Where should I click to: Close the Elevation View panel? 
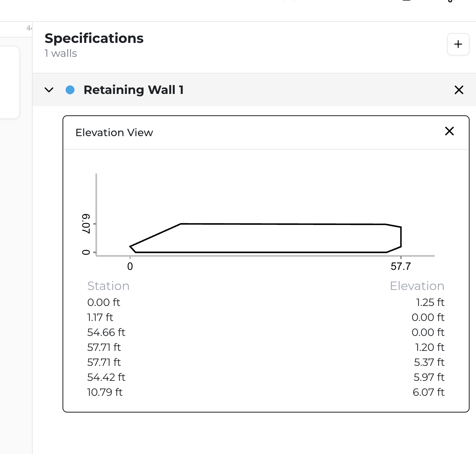point(449,131)
